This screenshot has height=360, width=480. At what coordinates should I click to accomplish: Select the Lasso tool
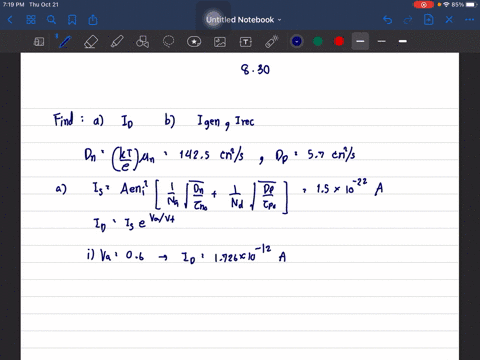click(168, 42)
